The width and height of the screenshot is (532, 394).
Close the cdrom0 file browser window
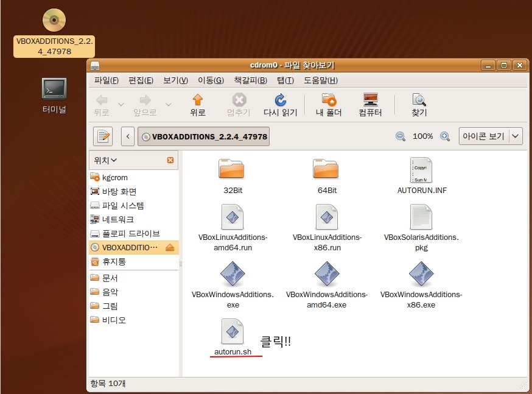pos(519,65)
